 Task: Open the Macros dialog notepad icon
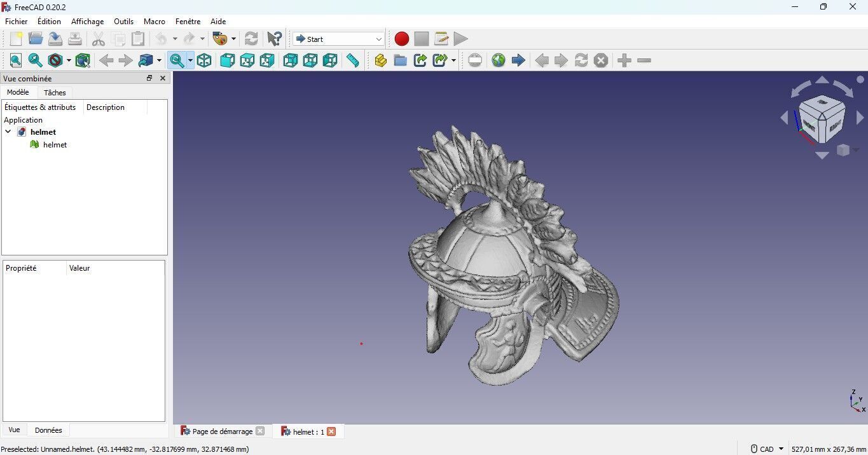coord(441,39)
